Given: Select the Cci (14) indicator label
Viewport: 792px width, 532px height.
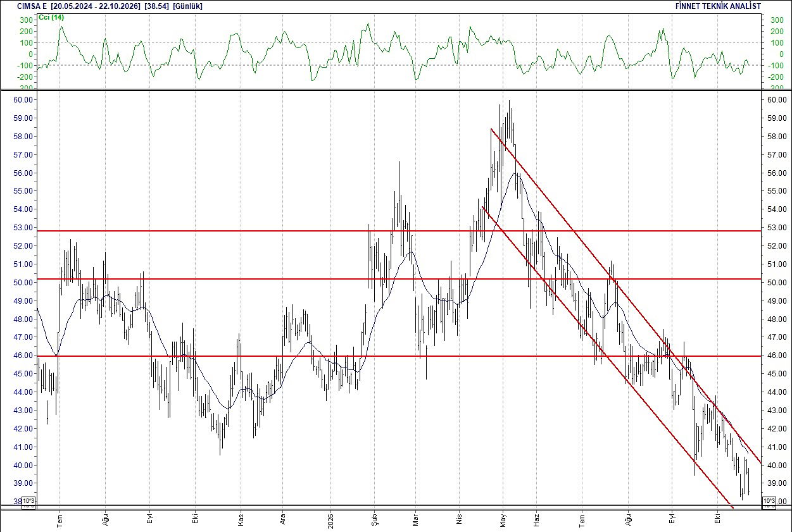Looking at the screenshot, I should [x=51, y=17].
